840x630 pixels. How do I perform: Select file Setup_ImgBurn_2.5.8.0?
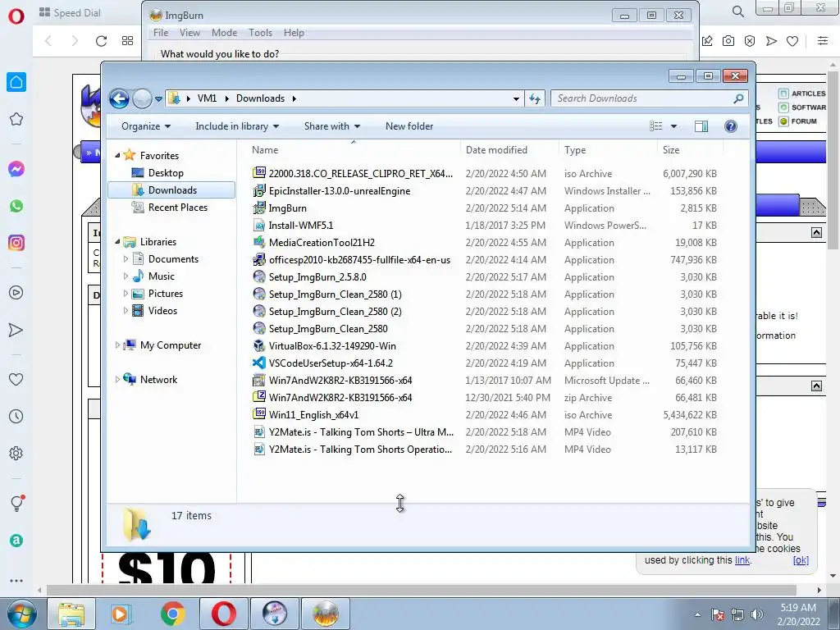point(317,277)
